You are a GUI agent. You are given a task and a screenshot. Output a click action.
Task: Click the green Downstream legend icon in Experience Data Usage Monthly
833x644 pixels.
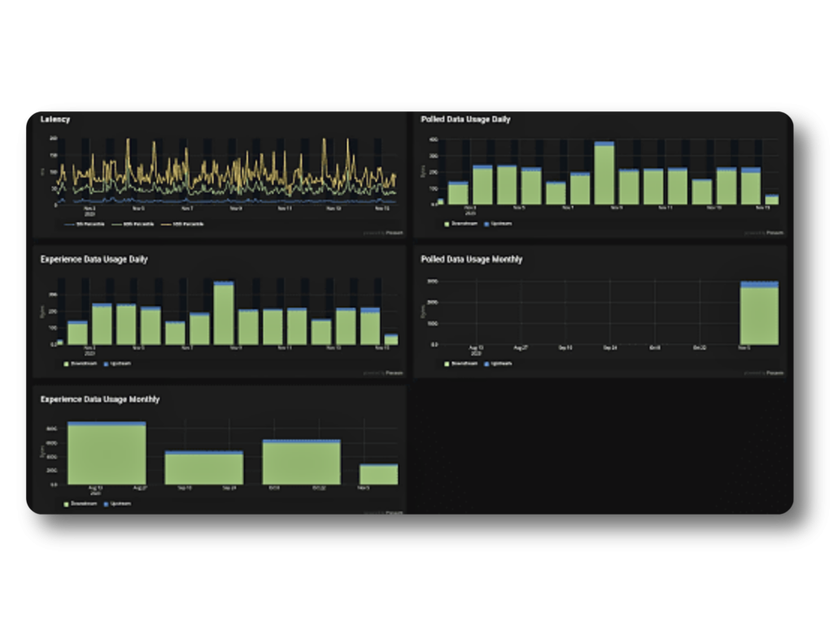click(x=65, y=503)
